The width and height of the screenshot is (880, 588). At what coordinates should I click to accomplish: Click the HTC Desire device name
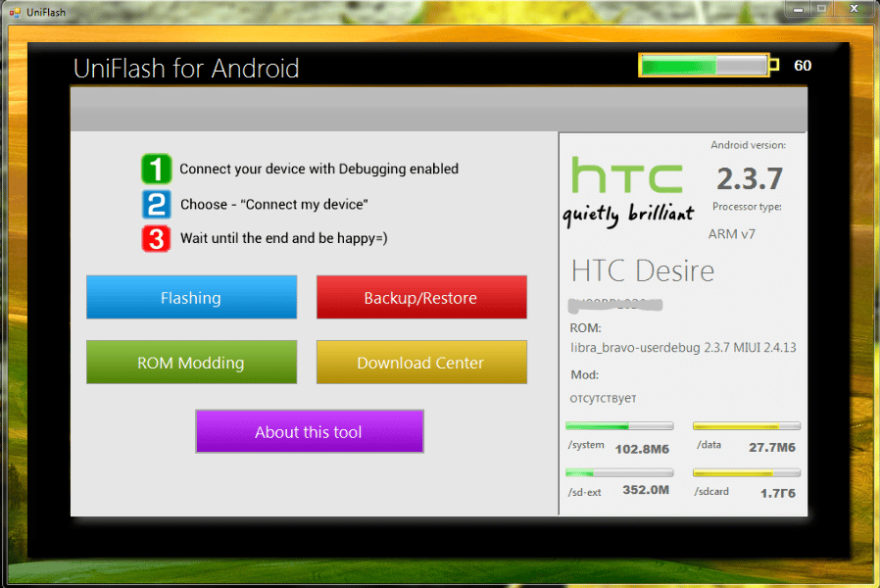642,270
